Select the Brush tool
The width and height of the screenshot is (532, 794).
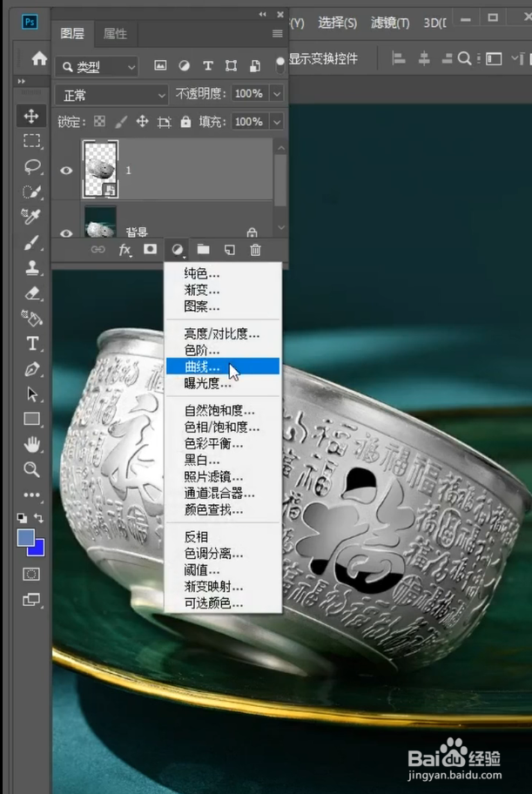point(31,243)
